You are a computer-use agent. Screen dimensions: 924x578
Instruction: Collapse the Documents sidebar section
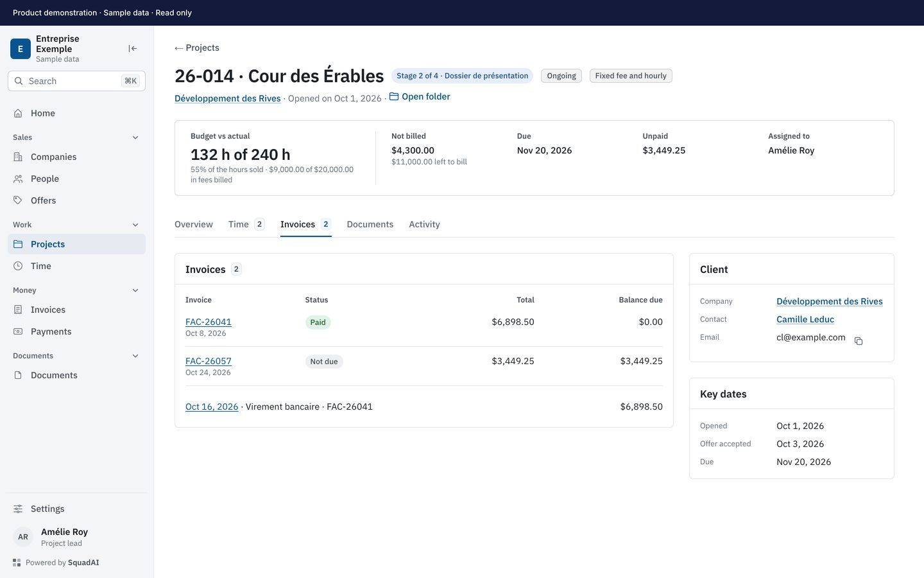pyautogui.click(x=135, y=356)
